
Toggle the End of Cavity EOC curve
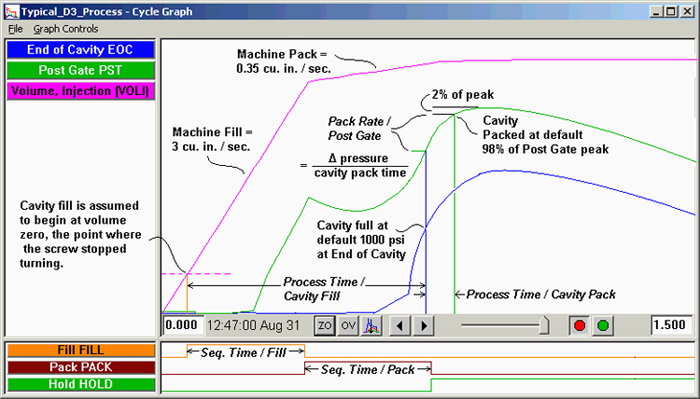pyautogui.click(x=80, y=50)
